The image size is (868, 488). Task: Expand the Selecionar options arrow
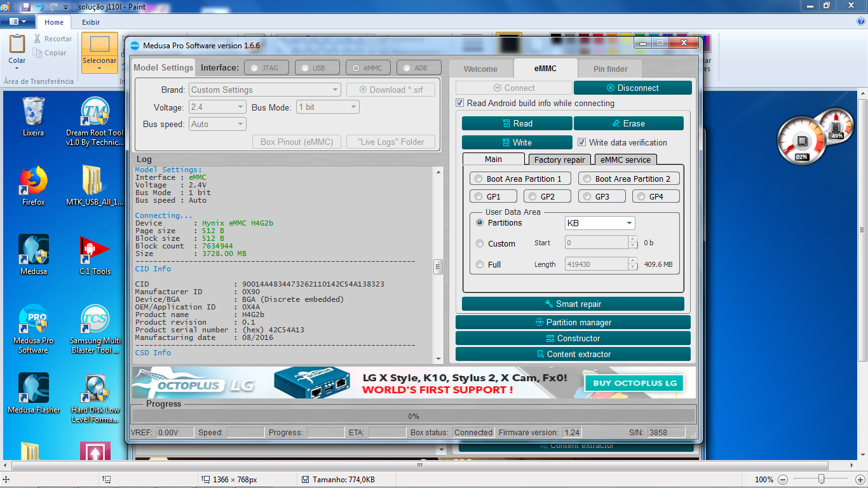[x=99, y=68]
